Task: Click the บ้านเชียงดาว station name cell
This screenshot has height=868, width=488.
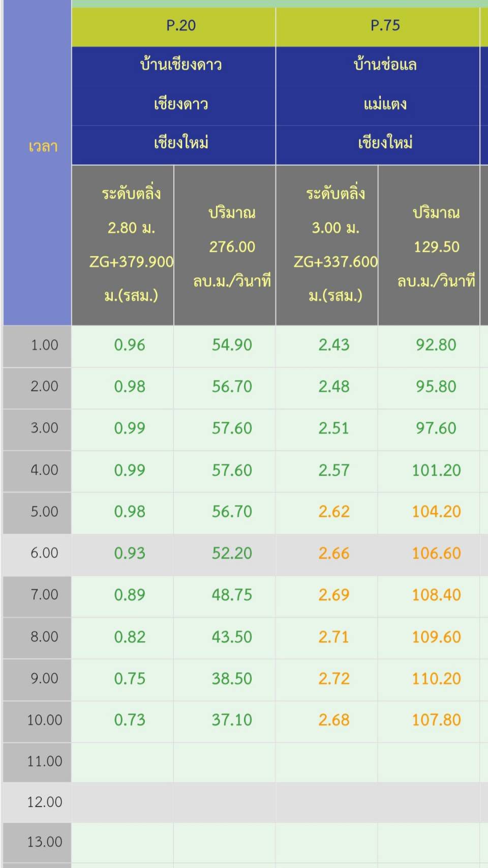Action: pyautogui.click(x=181, y=65)
